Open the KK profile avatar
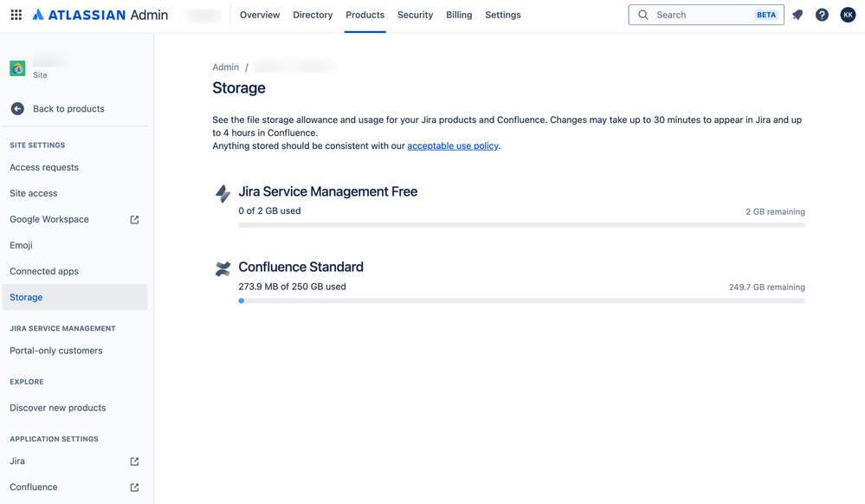 click(848, 15)
